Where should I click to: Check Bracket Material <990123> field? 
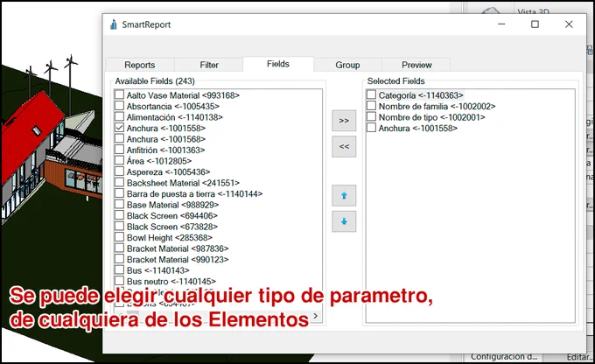(119, 259)
